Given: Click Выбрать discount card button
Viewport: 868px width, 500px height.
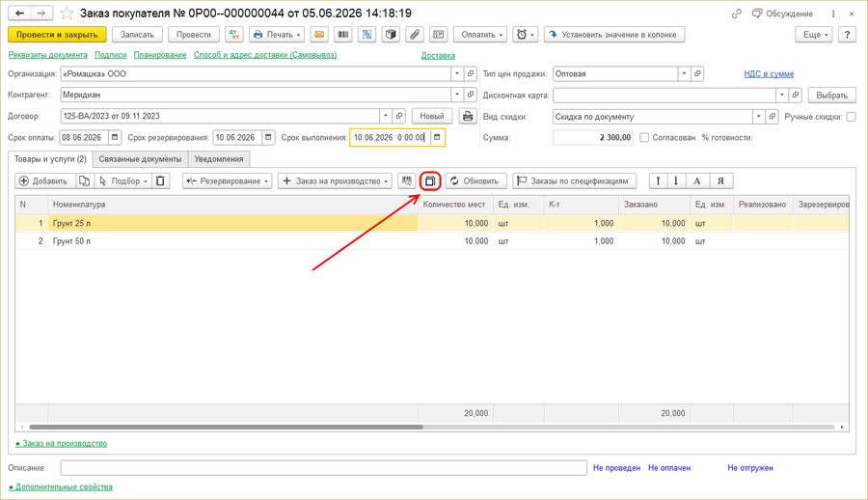Looking at the screenshot, I should tap(832, 95).
